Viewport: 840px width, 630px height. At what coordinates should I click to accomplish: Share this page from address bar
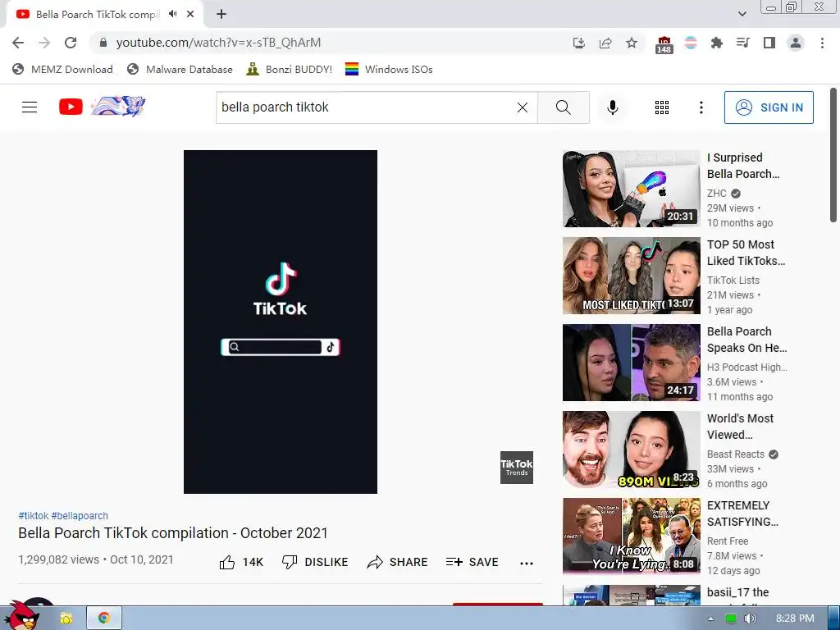pyautogui.click(x=605, y=43)
